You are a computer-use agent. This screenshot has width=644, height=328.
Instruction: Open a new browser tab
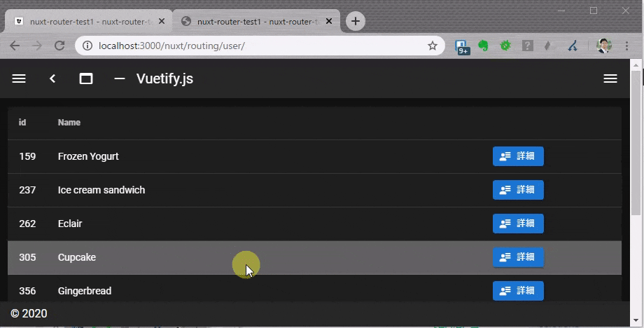pyautogui.click(x=356, y=21)
